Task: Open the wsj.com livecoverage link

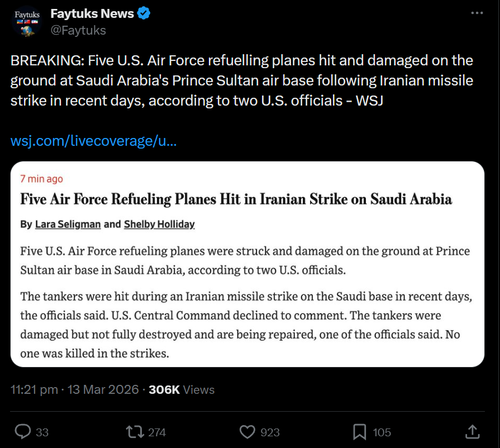Action: coord(94,141)
